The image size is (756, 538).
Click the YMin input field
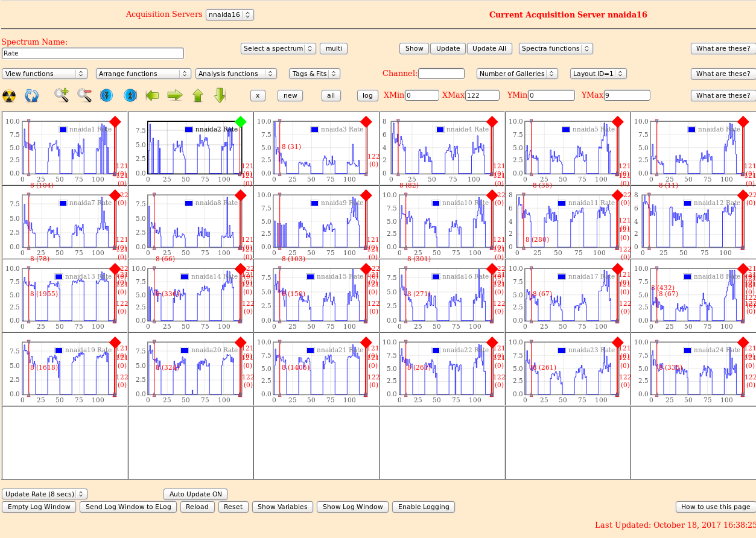pyautogui.click(x=551, y=95)
